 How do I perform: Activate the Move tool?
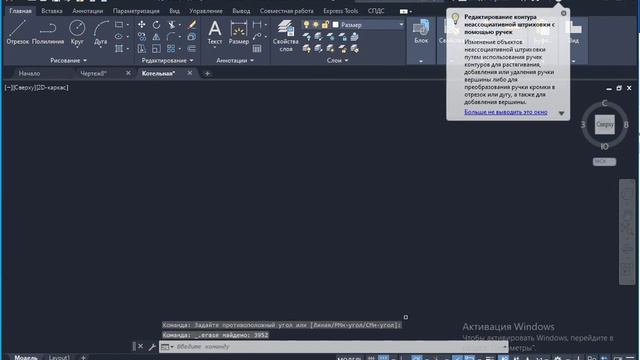(x=142, y=25)
